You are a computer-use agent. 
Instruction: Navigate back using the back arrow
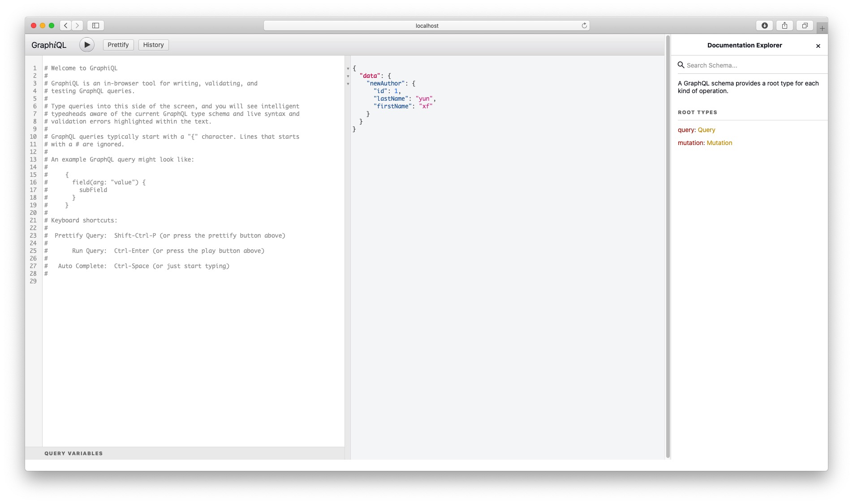tap(65, 26)
